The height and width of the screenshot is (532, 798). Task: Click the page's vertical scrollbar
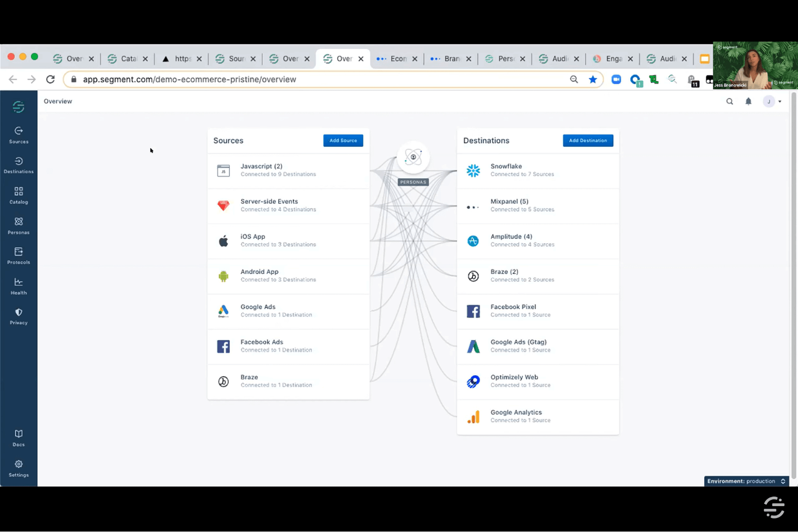click(x=793, y=286)
